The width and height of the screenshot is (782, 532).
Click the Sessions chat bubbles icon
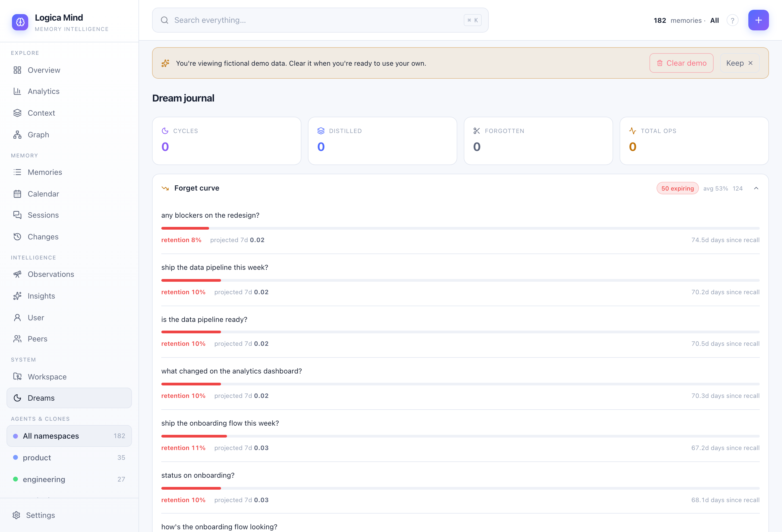pos(17,215)
